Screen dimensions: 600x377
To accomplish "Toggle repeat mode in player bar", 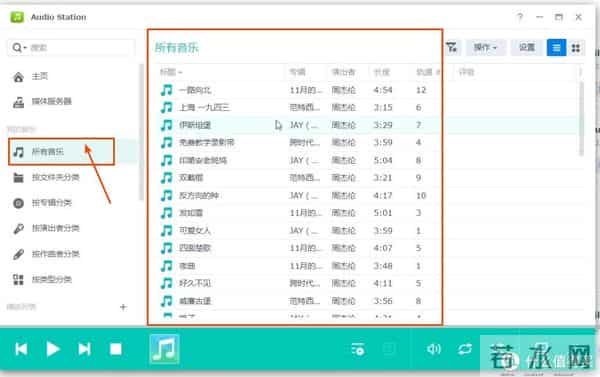I will 465,349.
